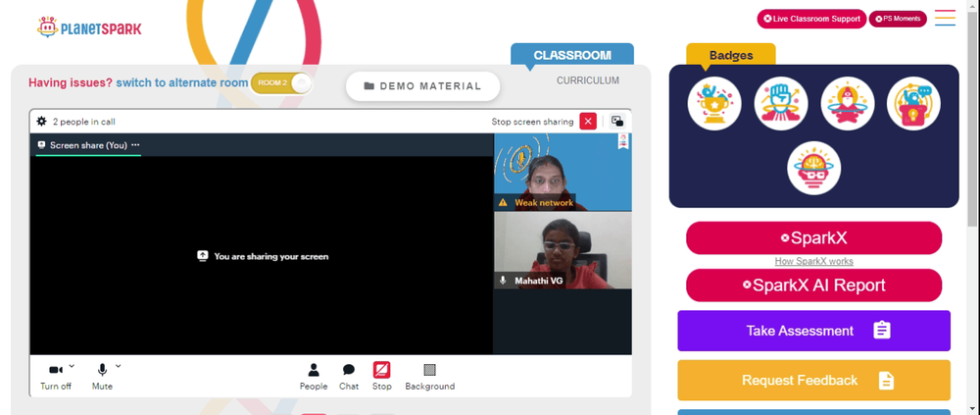Click Screen share (You) label

(x=89, y=145)
